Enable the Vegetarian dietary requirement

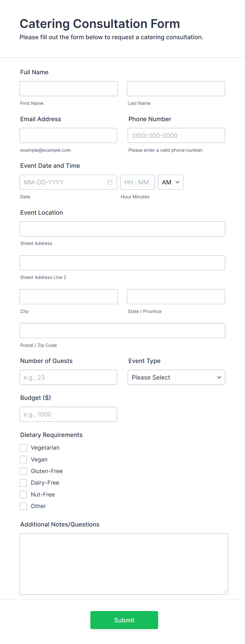(x=23, y=448)
